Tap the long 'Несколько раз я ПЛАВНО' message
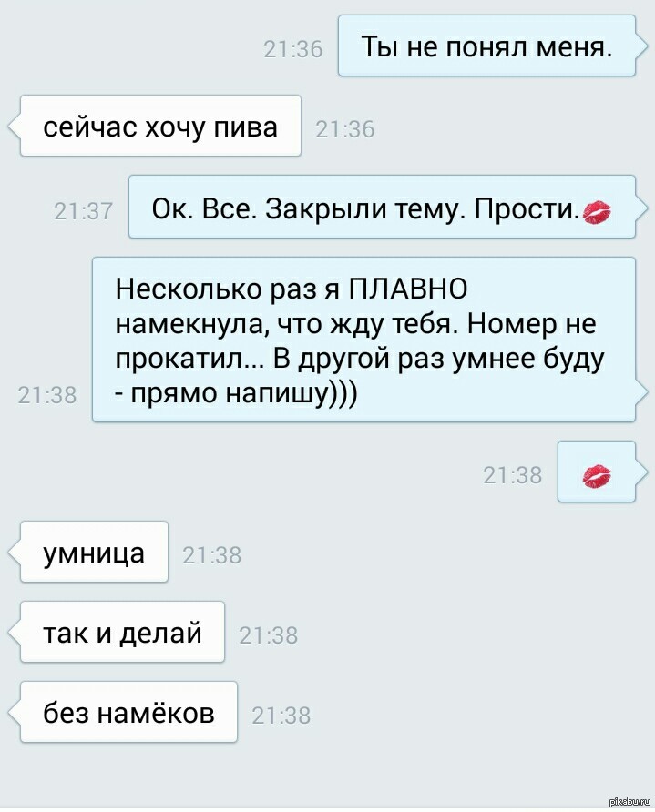The height and width of the screenshot is (812, 655). (x=363, y=340)
